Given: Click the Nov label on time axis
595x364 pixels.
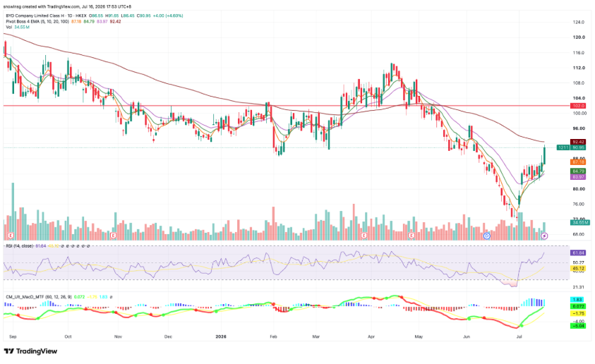Looking at the screenshot, I should click(118, 336).
